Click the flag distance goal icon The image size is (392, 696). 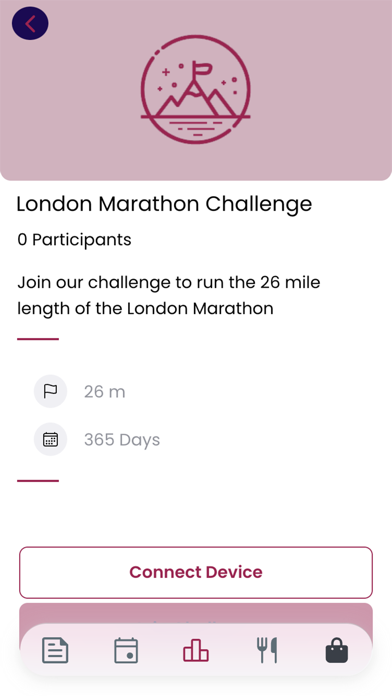(51, 391)
